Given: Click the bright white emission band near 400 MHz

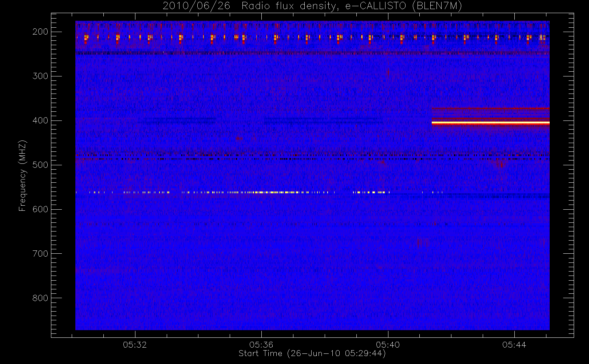Looking at the screenshot, I should [490, 123].
